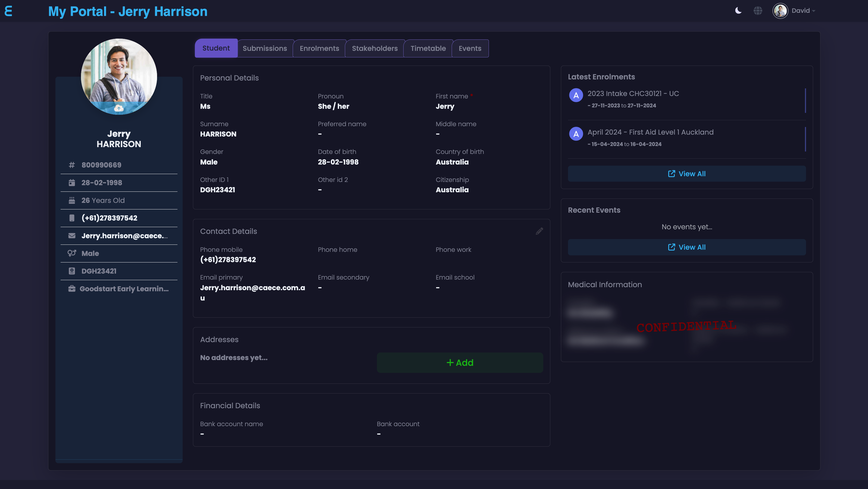This screenshot has width=868, height=489.
Task: Edit Contact Details pencil icon
Action: point(539,231)
